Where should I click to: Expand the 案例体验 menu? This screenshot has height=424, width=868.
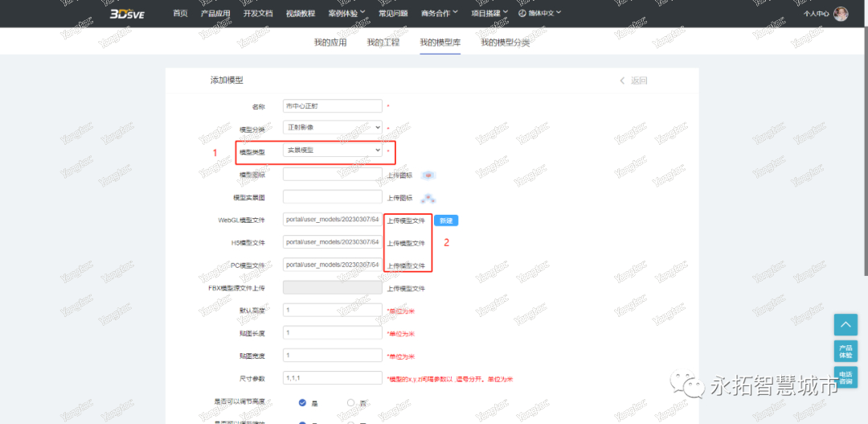click(x=346, y=14)
